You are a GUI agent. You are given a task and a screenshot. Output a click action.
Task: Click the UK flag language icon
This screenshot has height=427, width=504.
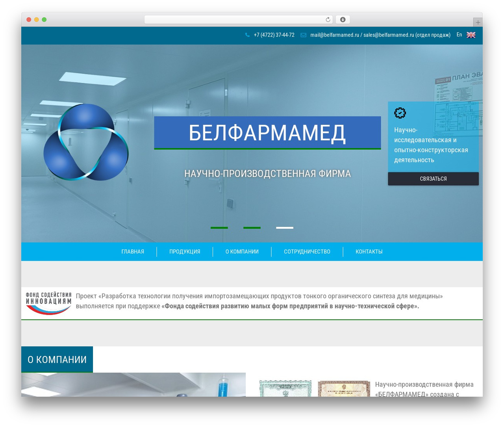click(471, 35)
